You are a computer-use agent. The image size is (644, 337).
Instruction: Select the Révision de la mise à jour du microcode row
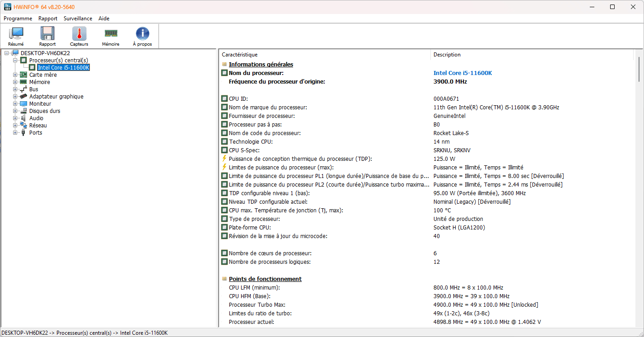427,236
